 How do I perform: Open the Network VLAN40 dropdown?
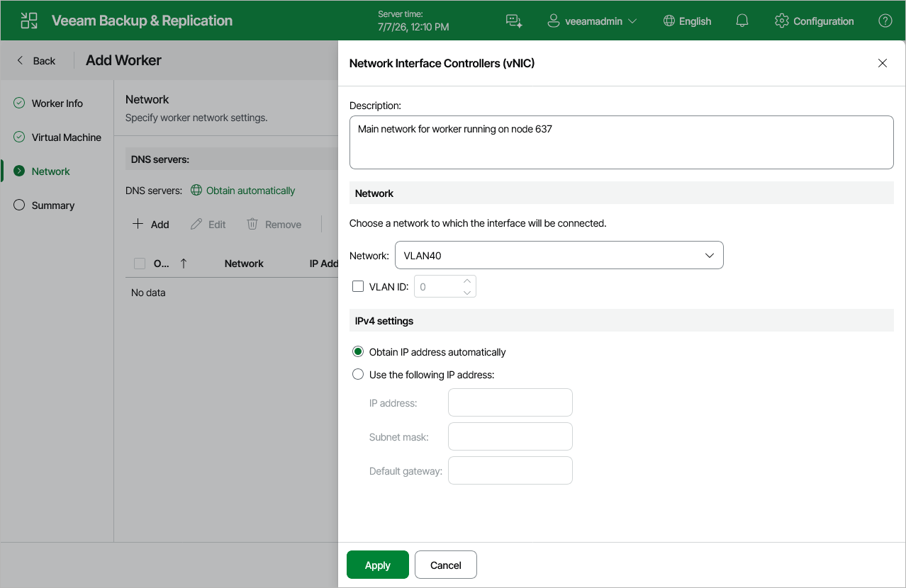559,255
